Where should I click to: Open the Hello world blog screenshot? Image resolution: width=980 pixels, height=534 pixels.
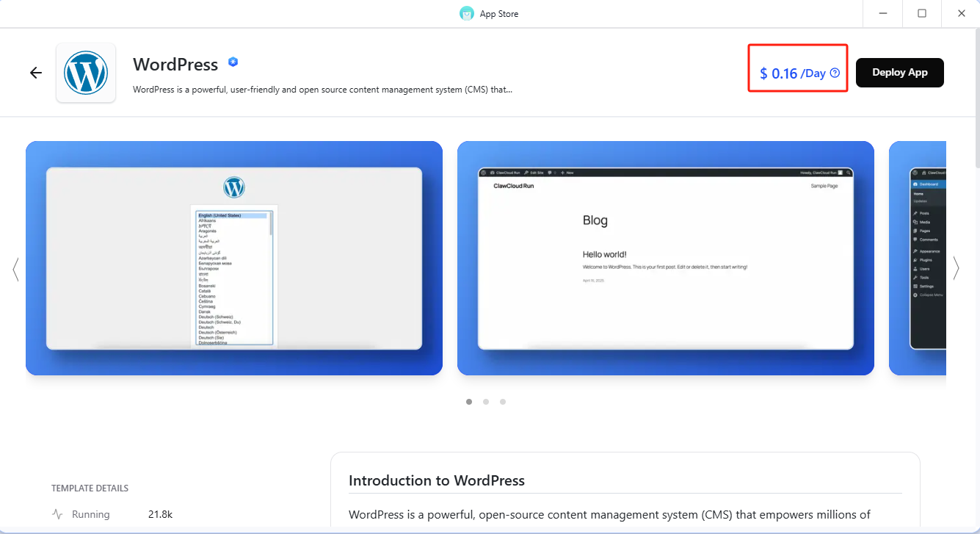click(665, 259)
